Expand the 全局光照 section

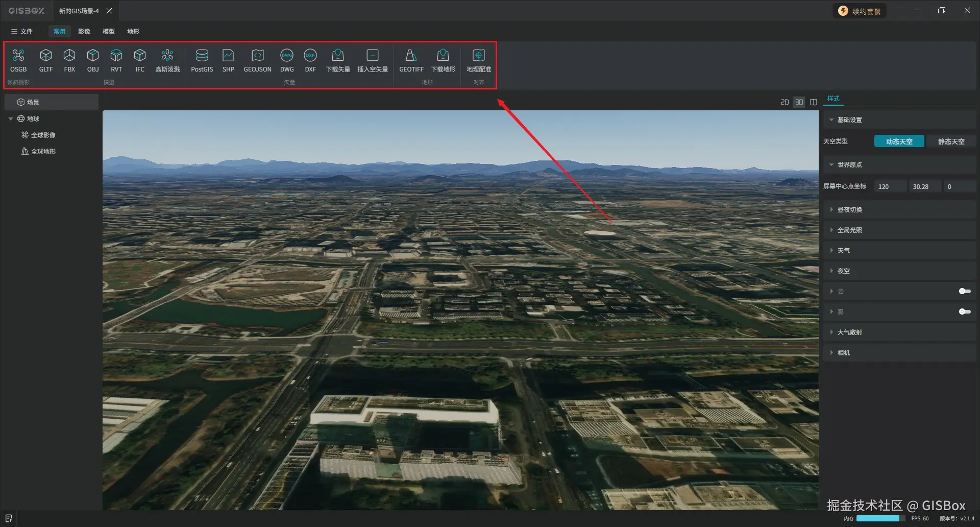coord(899,230)
